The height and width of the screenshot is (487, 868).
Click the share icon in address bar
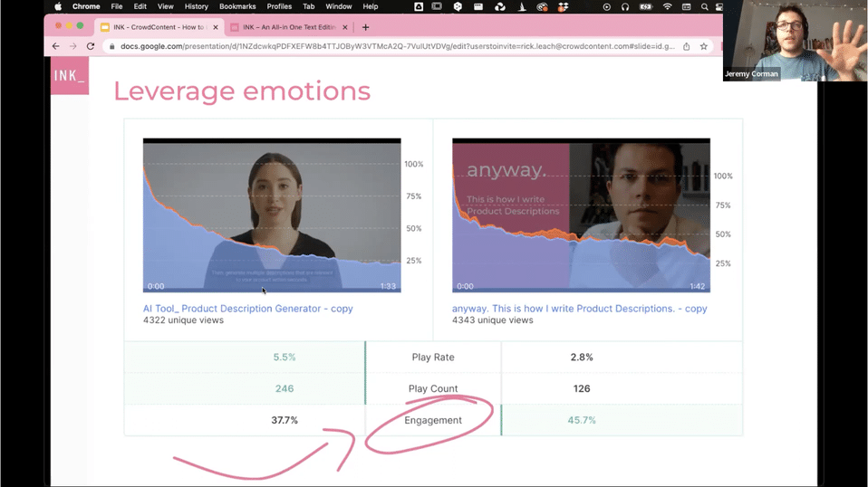pyautogui.click(x=686, y=46)
